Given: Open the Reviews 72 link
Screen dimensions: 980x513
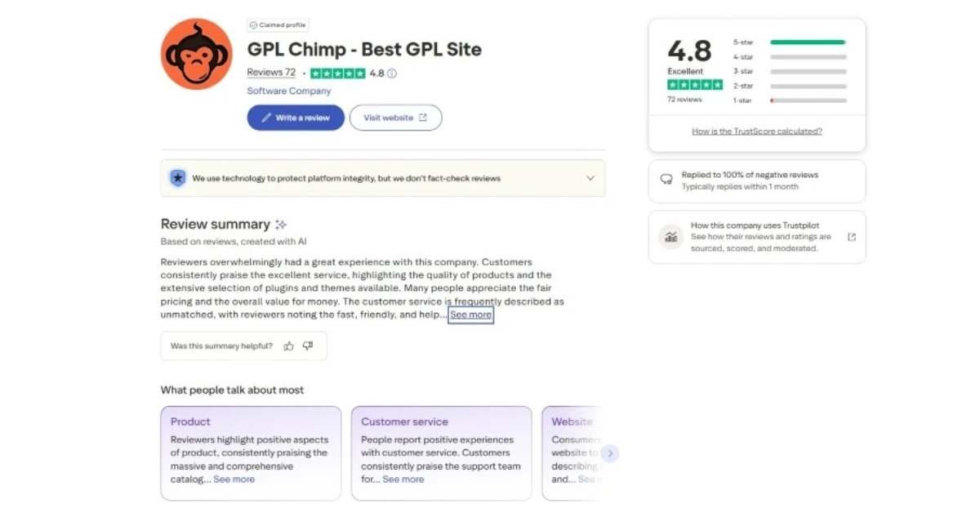Looking at the screenshot, I should pyautogui.click(x=271, y=73).
